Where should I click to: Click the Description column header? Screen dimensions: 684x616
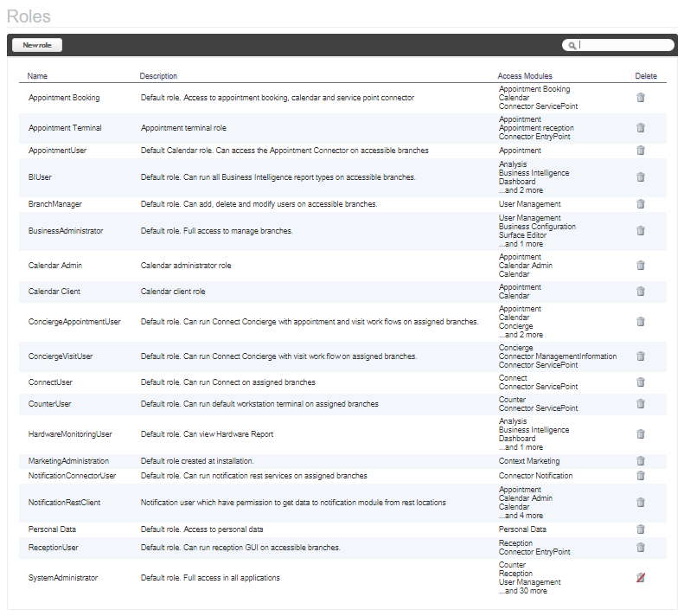(158, 76)
